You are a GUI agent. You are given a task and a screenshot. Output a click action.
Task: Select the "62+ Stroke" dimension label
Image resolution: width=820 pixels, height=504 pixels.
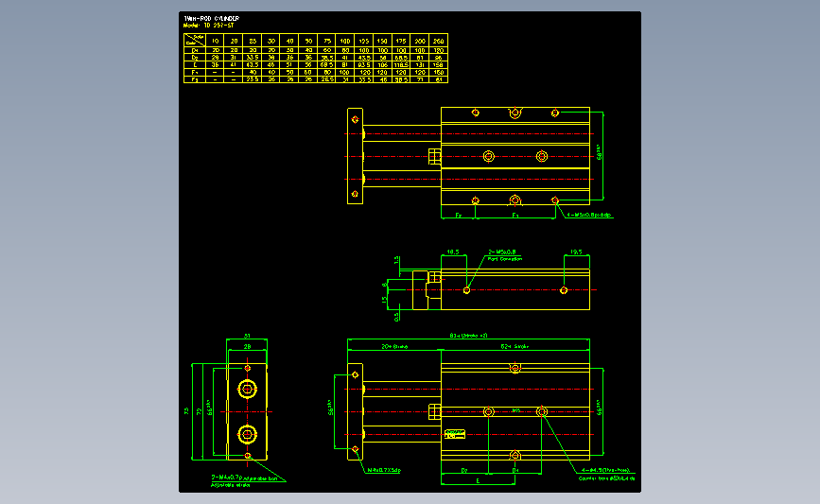point(515,347)
